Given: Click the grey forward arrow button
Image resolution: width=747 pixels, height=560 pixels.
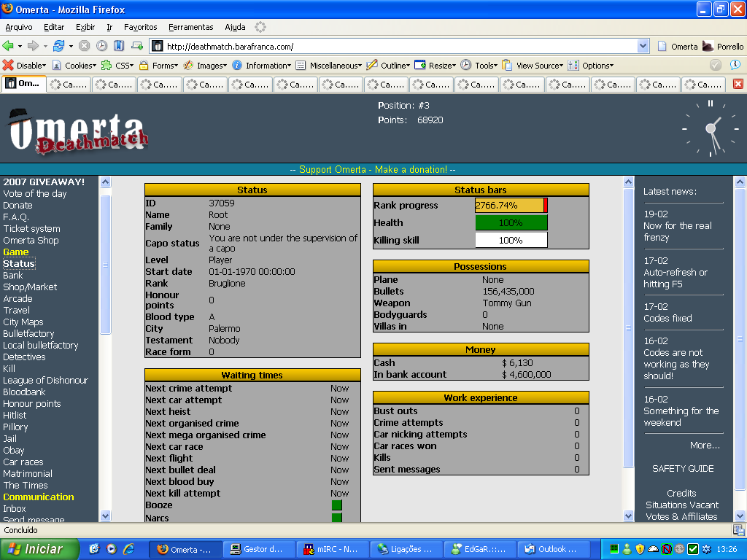Looking at the screenshot, I should pyautogui.click(x=33, y=46).
